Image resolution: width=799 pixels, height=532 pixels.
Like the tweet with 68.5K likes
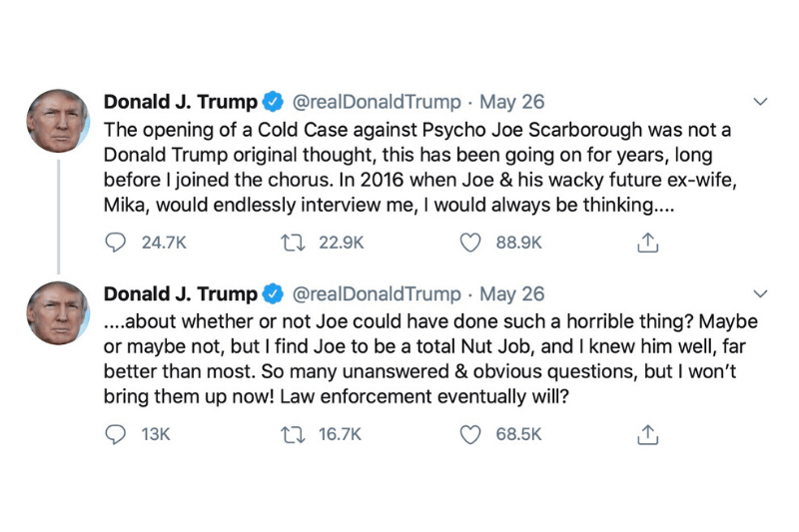[469, 434]
